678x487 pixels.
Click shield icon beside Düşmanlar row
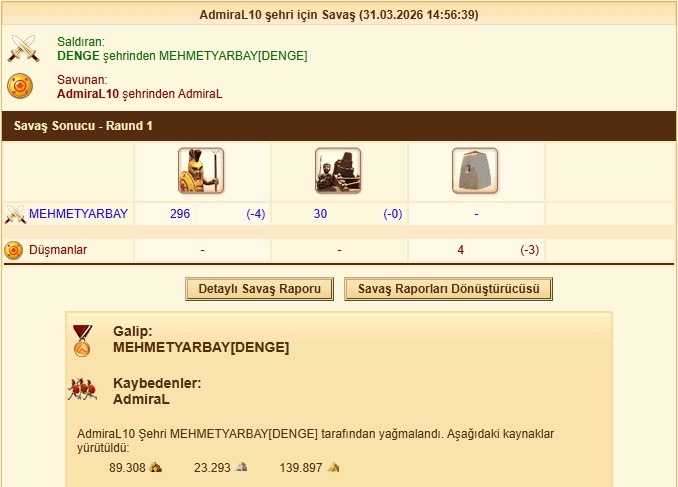[x=13, y=250]
